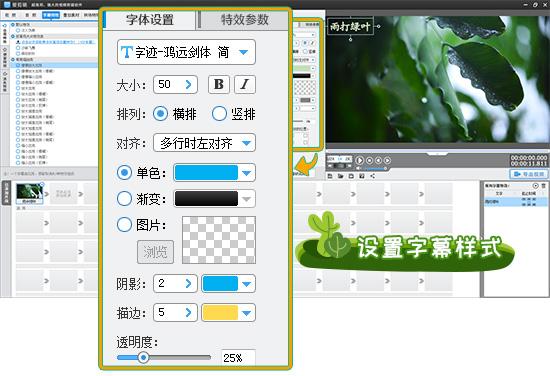550x376 pixels.
Task: Expand the 描边 outline width arrow
Action: point(188,313)
